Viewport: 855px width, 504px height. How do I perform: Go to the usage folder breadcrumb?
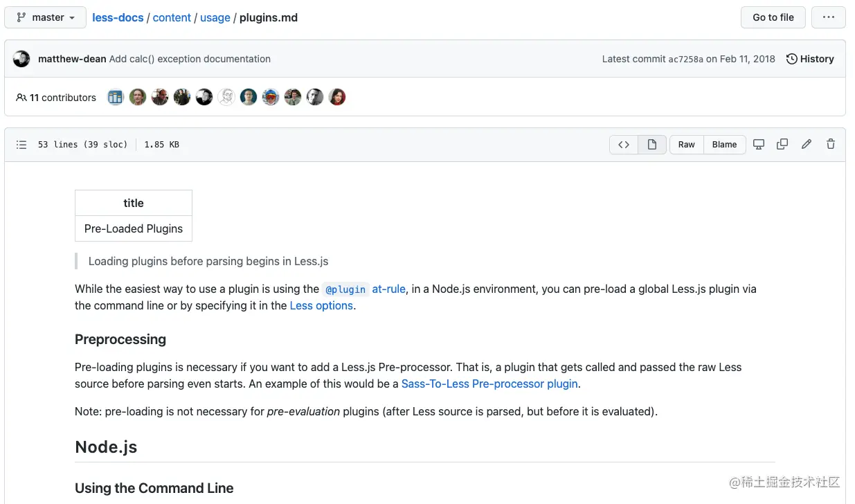pos(215,17)
